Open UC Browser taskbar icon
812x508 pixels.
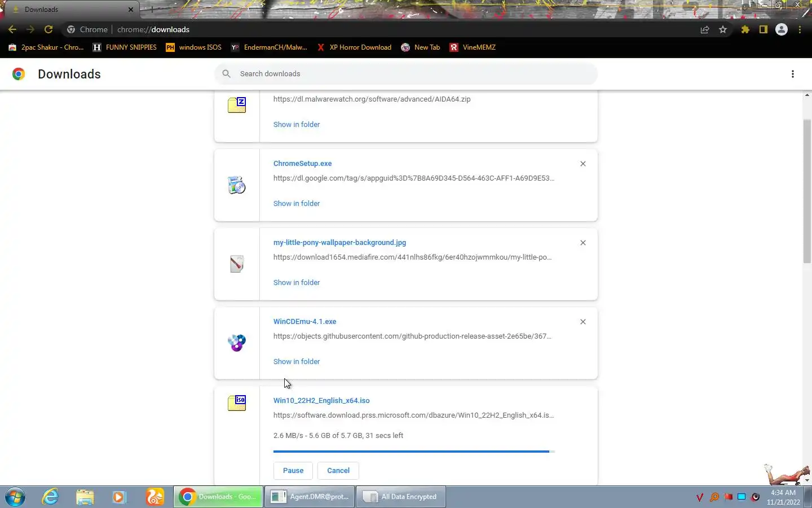click(x=155, y=497)
